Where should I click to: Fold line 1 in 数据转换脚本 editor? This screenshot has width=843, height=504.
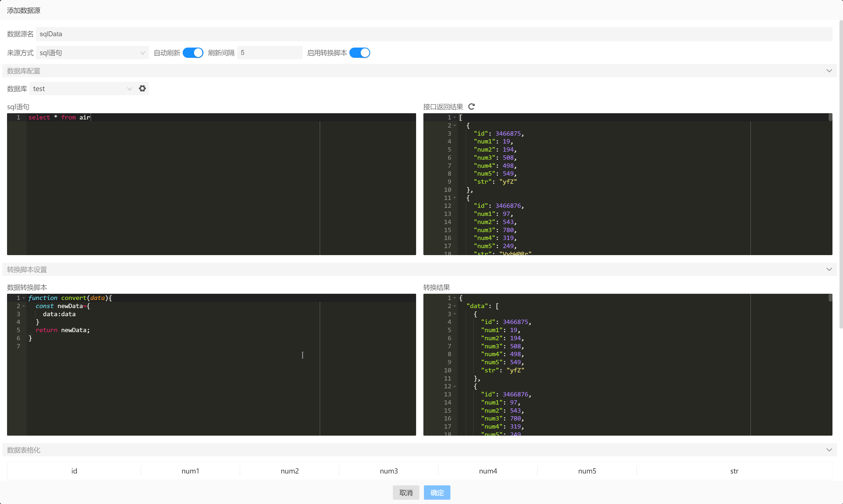[x=24, y=298]
